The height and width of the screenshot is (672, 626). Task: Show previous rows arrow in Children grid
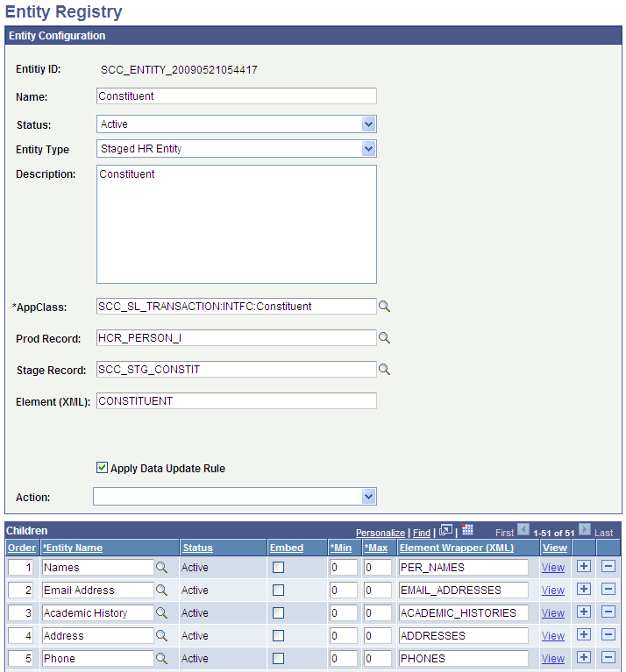523,530
